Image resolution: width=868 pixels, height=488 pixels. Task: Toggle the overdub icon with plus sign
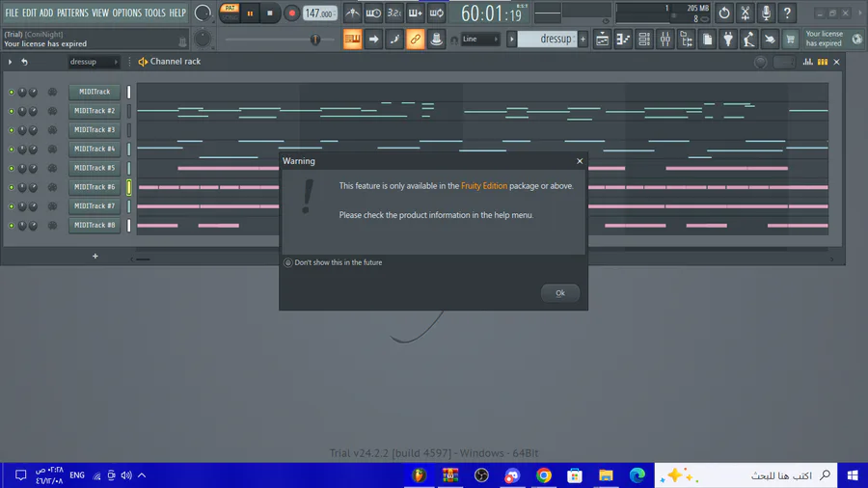(x=415, y=13)
